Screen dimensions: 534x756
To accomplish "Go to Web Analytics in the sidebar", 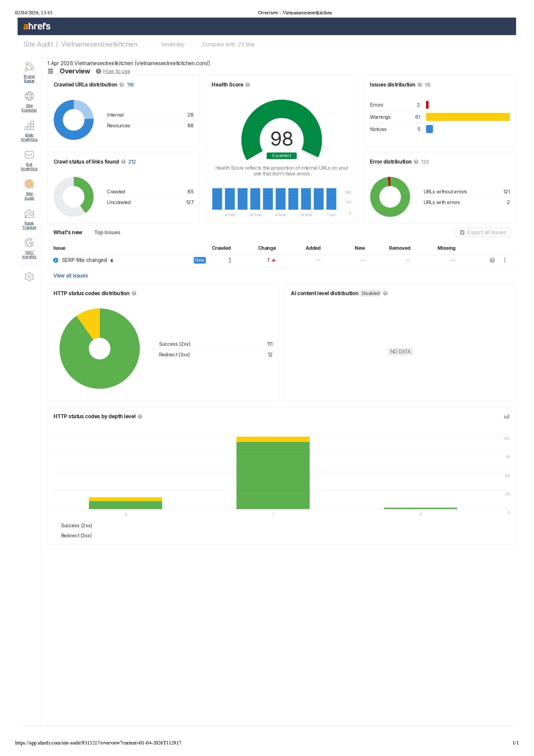I will coord(29,131).
